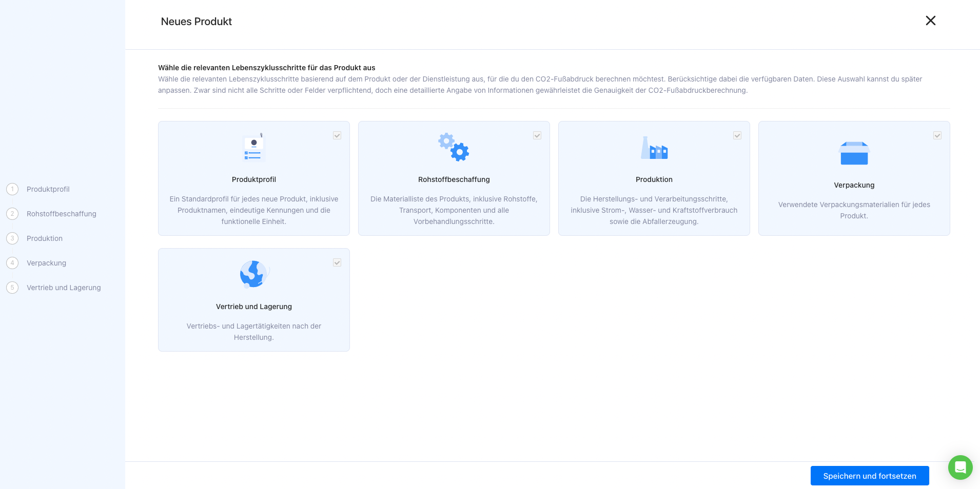Toggle the Rohstoffbeschaffung card checkbox
The image size is (980, 489).
click(x=537, y=135)
